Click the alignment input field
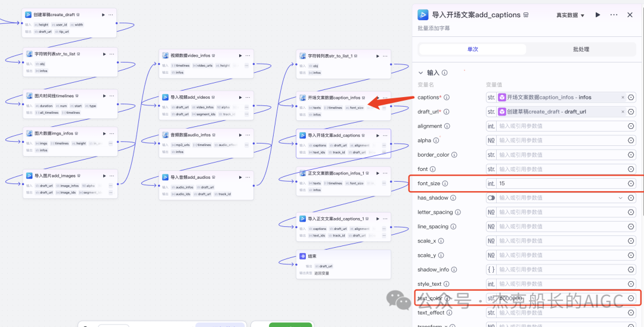The height and width of the screenshot is (327, 644). 562,126
